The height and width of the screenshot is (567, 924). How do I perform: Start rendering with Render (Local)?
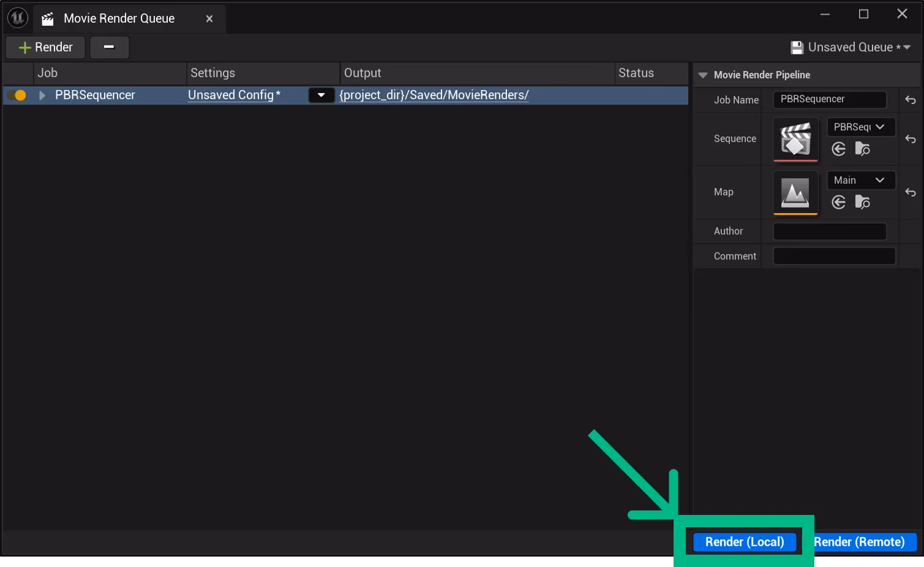point(744,542)
